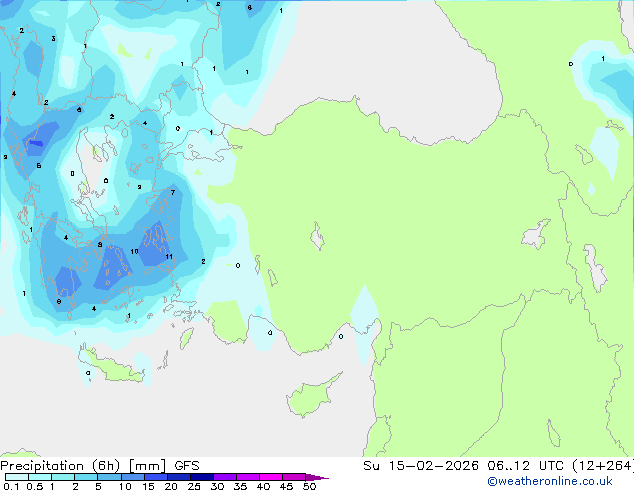Image resolution: width=634 pixels, height=490 pixels.
Task: Click the 1–2 mm legend color swatch
Action: pyautogui.click(x=63, y=477)
